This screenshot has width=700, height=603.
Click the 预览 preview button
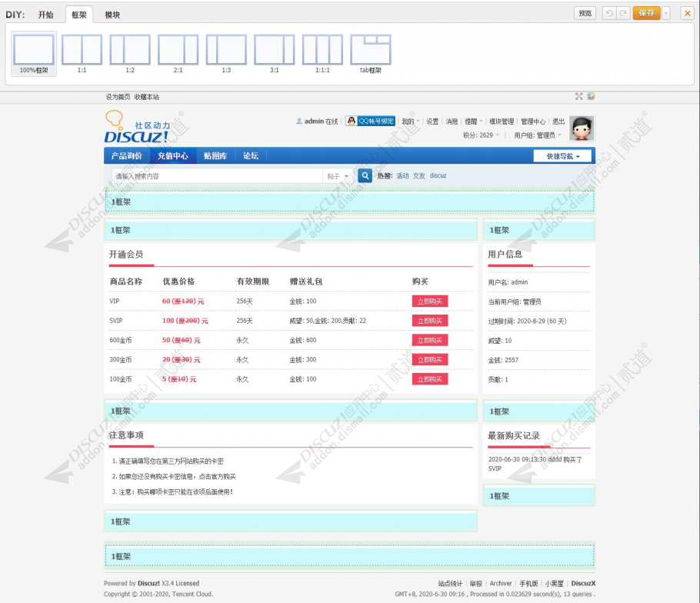[585, 13]
